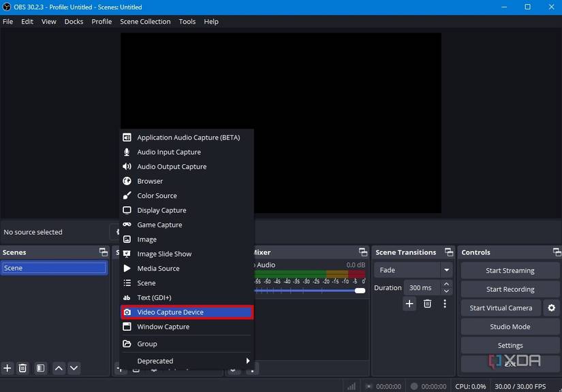Click Start Virtual Camera button
The image size is (562, 392).
tap(501, 308)
